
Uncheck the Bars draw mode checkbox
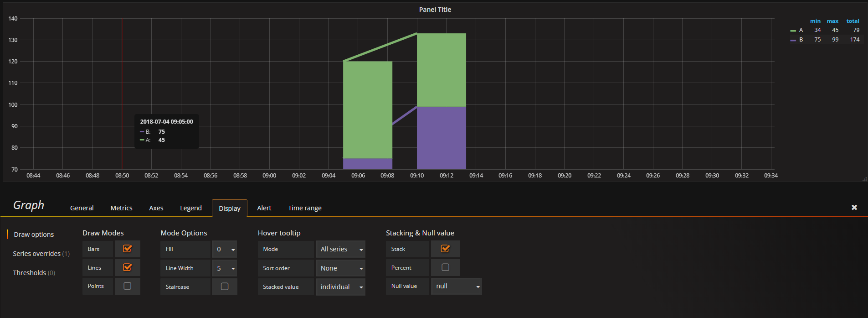[x=128, y=249]
